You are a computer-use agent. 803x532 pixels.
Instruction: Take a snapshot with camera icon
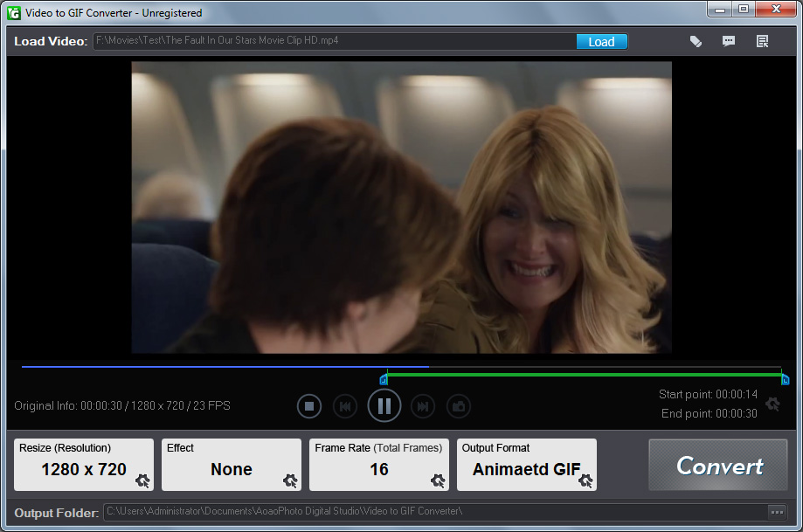click(459, 405)
